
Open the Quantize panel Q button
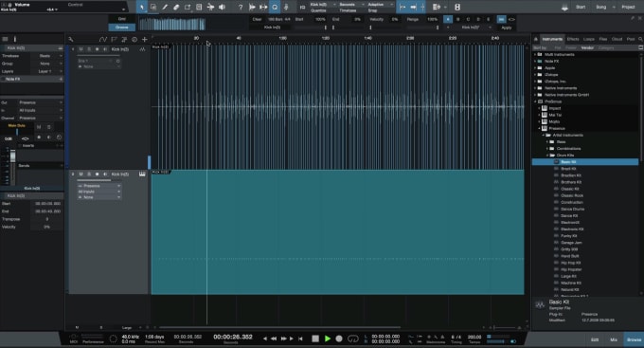pos(275,7)
